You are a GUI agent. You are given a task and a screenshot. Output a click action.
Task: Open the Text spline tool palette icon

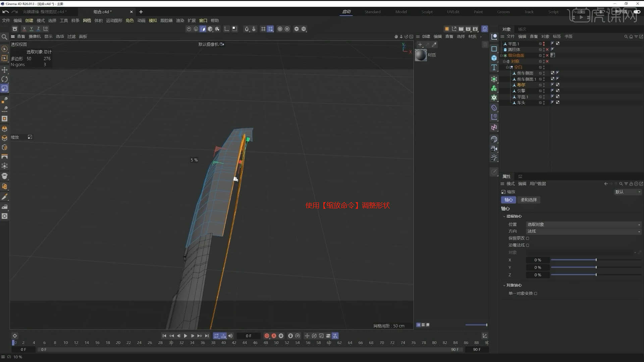(494, 67)
